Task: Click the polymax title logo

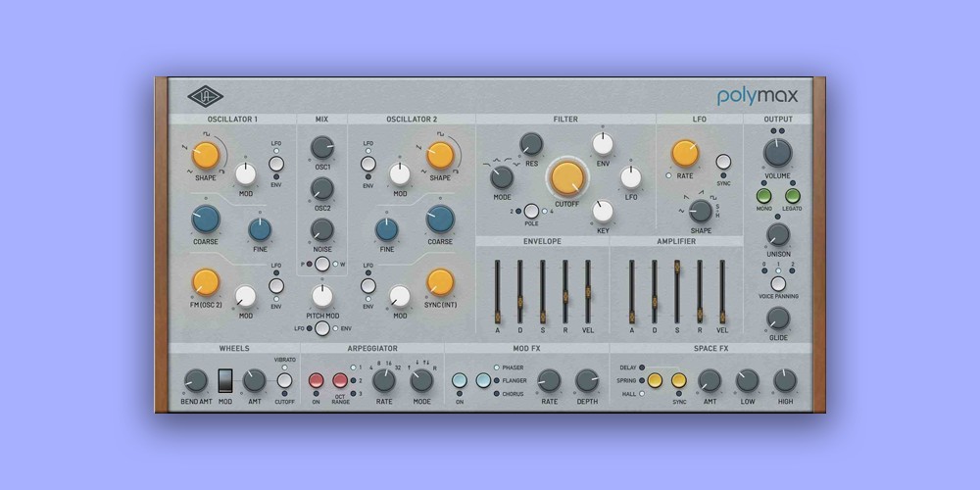Action: click(x=758, y=96)
